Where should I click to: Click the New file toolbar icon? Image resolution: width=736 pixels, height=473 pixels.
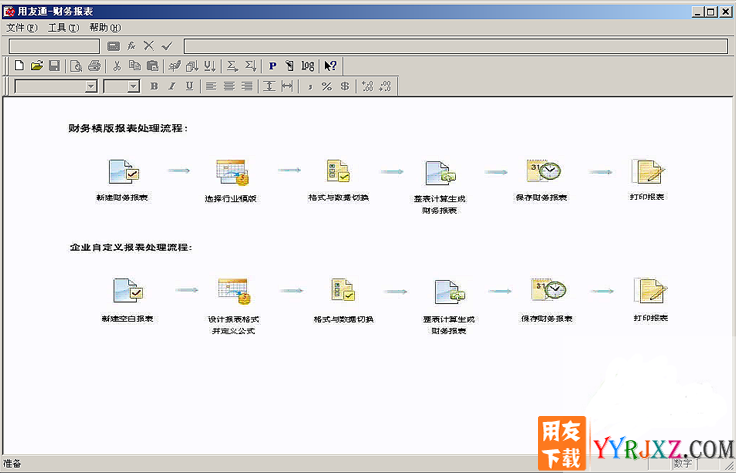pyautogui.click(x=19, y=66)
